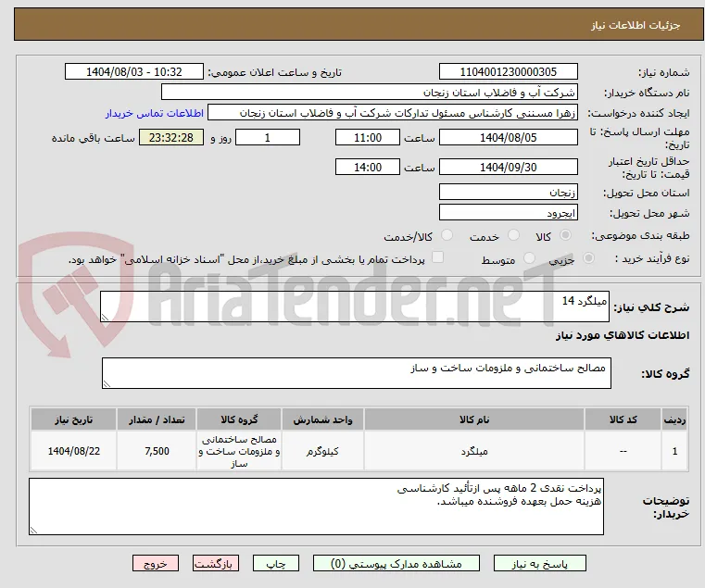Image resolution: width=705 pixels, height=588 pixels.
Task: Click the deadline time field 11:00
Action: click(x=368, y=138)
